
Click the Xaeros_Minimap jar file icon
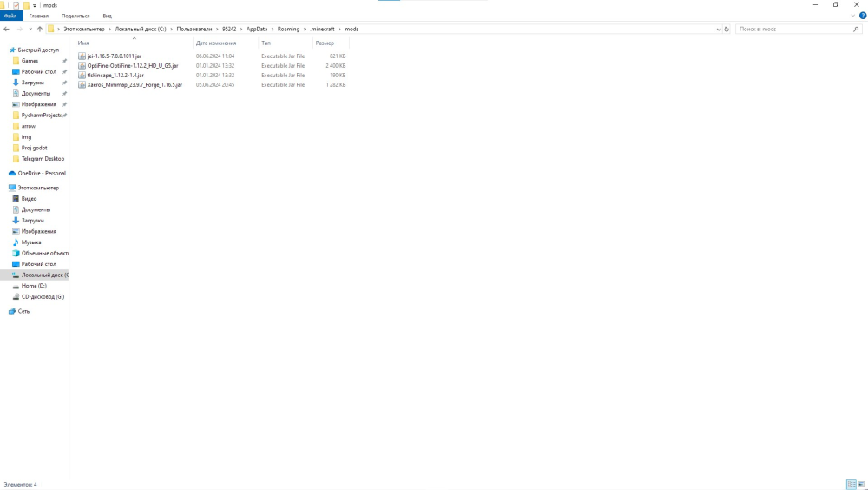tap(82, 85)
